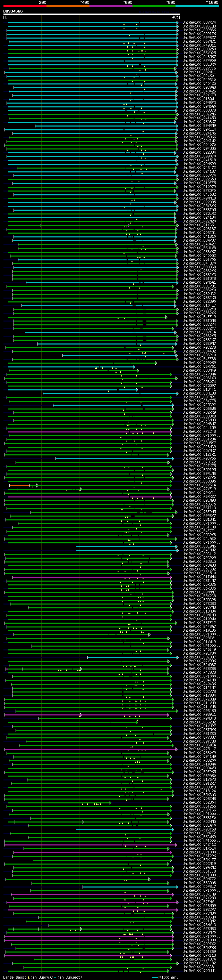Click the cyan alignment bar for UniRef100_Q8VX74
The height and width of the screenshot is (980, 222).
click(93, 23)
